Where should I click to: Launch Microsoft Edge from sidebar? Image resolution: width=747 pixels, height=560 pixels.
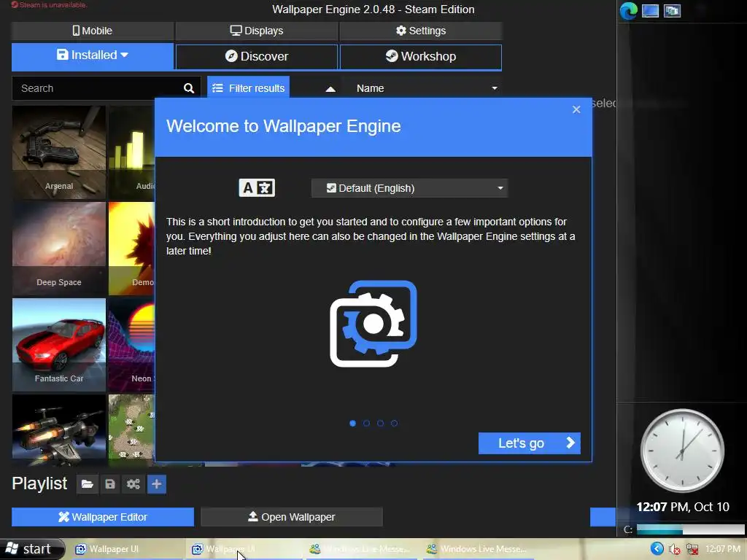click(x=628, y=10)
